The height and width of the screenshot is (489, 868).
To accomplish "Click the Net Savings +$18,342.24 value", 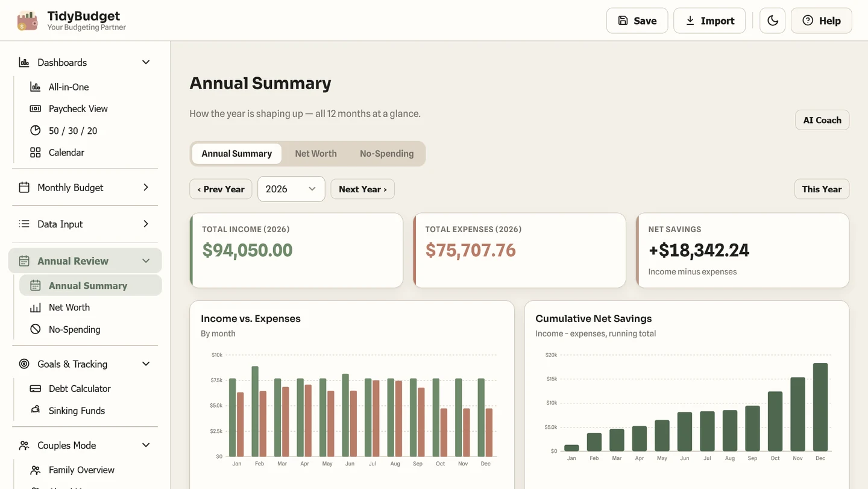I will coord(699,250).
